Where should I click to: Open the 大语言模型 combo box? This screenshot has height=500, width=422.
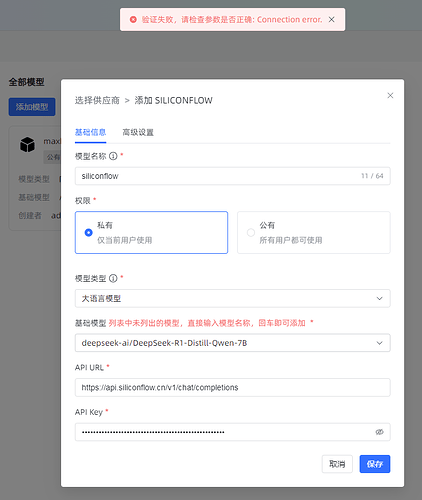[233, 298]
